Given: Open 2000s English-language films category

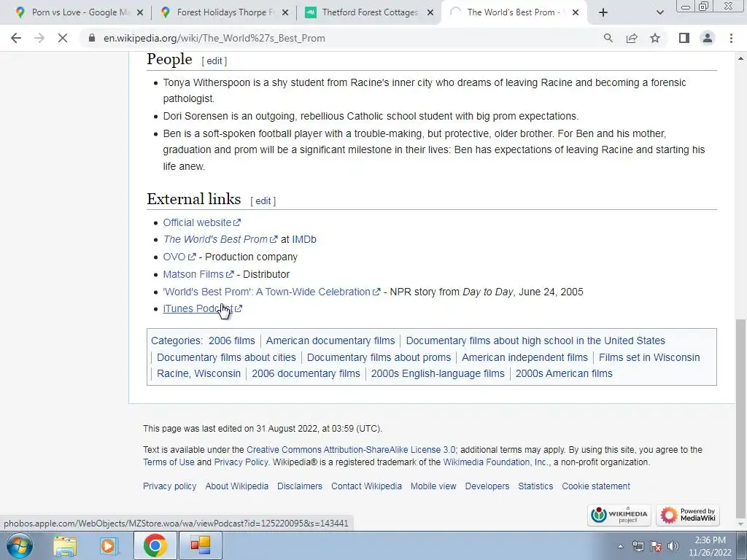Looking at the screenshot, I should pos(438,373).
